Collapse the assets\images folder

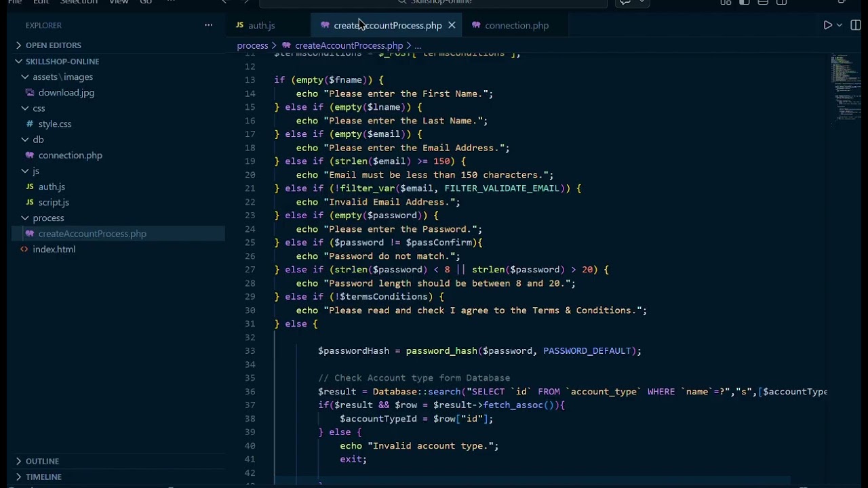pyautogui.click(x=25, y=77)
